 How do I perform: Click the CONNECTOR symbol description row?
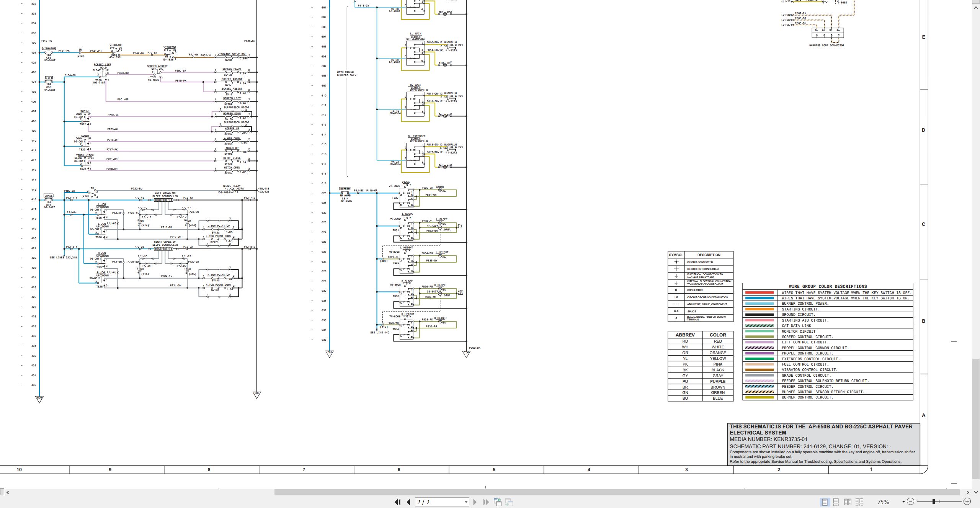(701, 290)
